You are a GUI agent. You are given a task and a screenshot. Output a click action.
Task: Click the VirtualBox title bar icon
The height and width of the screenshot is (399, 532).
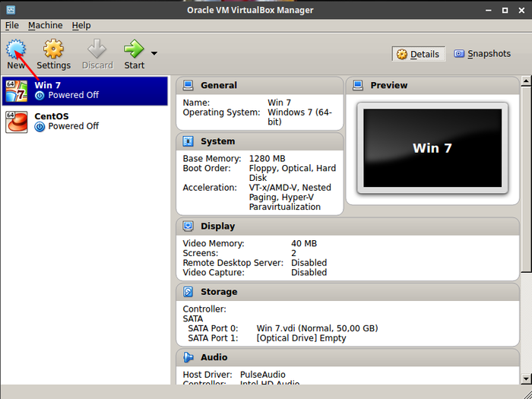[11, 10]
